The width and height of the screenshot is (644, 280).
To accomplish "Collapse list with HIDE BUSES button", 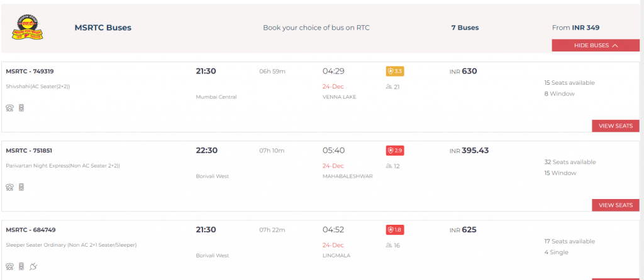I will (596, 45).
